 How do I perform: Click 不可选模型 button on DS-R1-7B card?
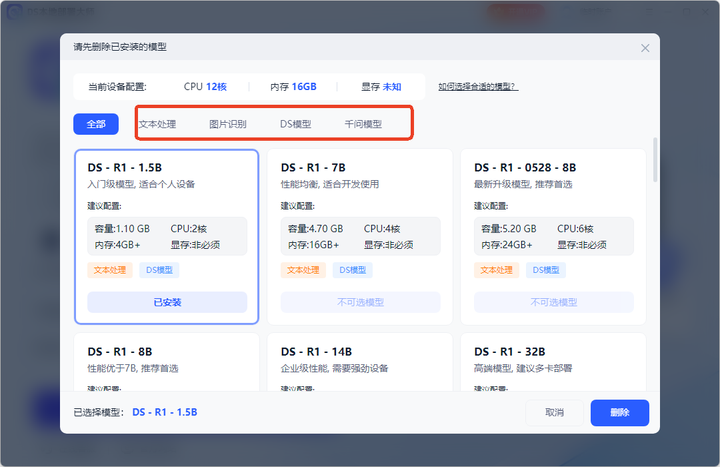coord(360,302)
